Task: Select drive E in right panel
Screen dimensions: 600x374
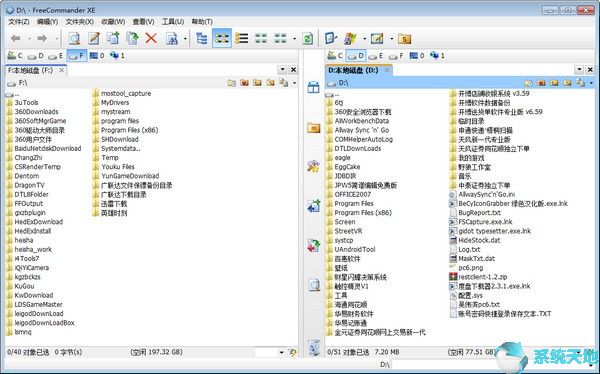Action: tap(376, 56)
